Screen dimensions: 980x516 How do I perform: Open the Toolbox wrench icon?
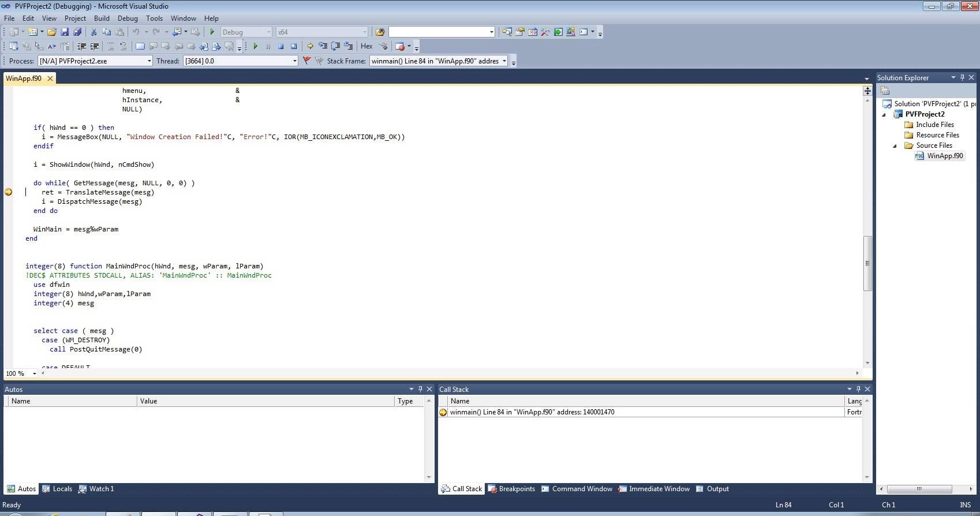(x=545, y=32)
